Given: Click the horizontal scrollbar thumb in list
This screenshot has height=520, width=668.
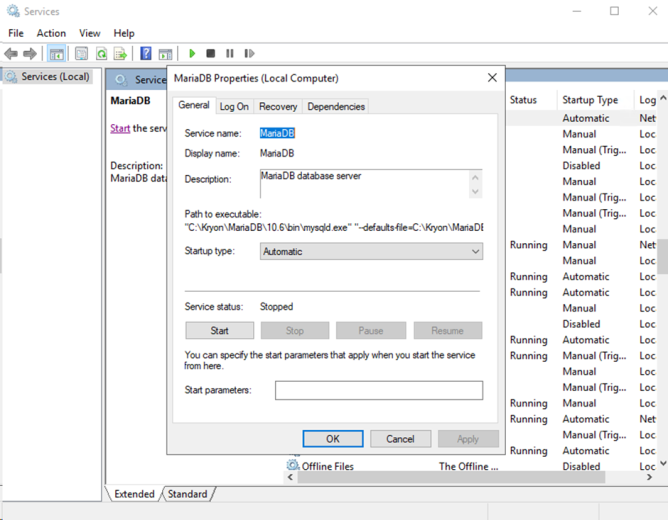Looking at the screenshot, I should point(451,477).
